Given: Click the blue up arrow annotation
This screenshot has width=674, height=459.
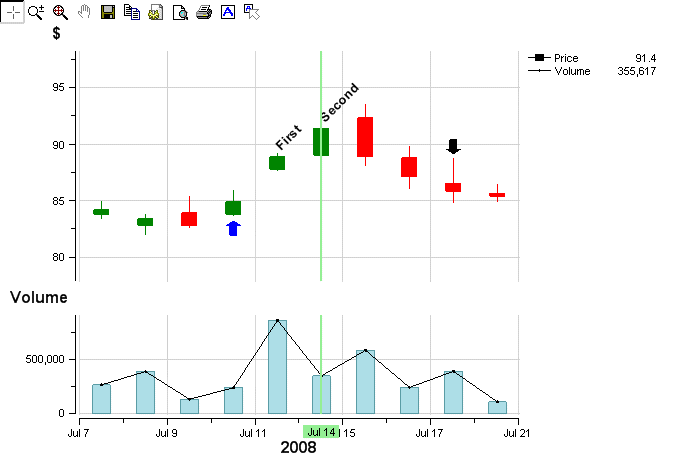Looking at the screenshot, I should pos(233,228).
